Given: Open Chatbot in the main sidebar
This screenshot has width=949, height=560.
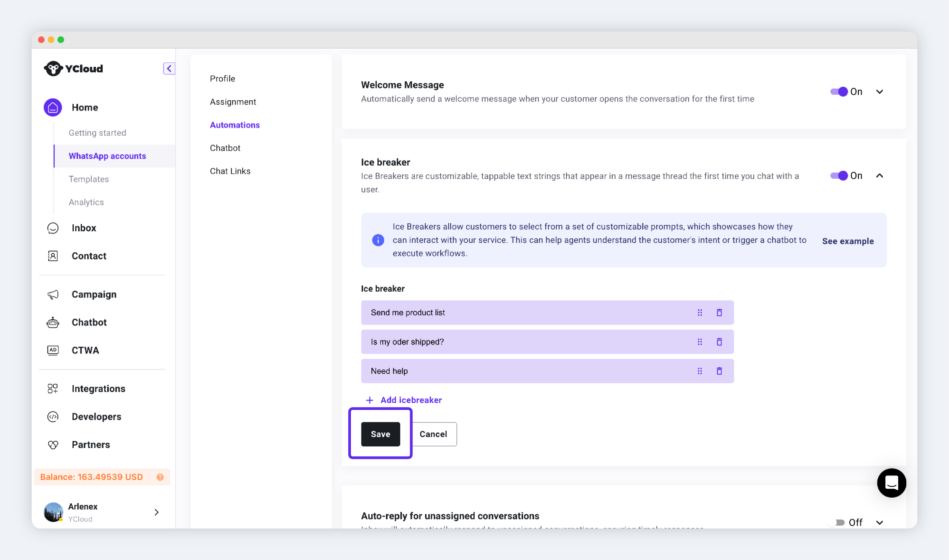Looking at the screenshot, I should click(89, 322).
